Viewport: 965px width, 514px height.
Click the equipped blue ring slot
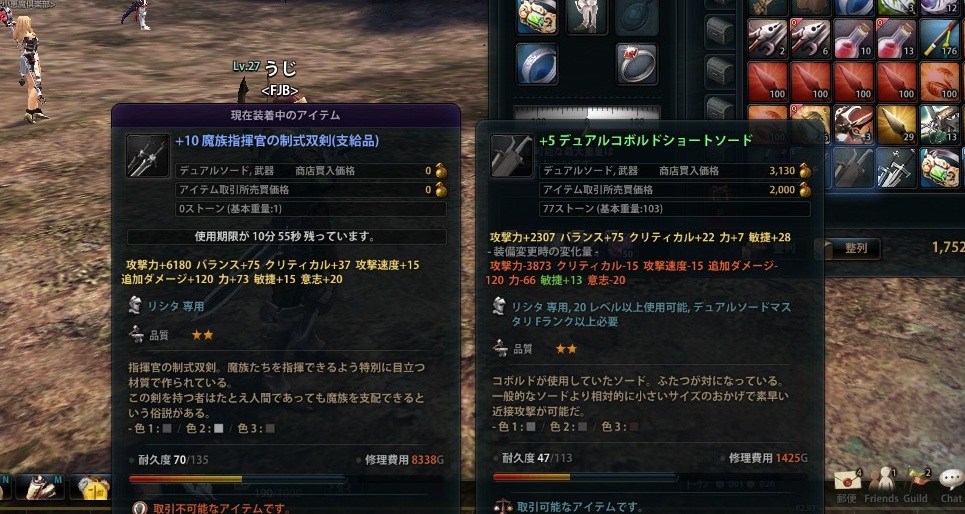pos(537,64)
